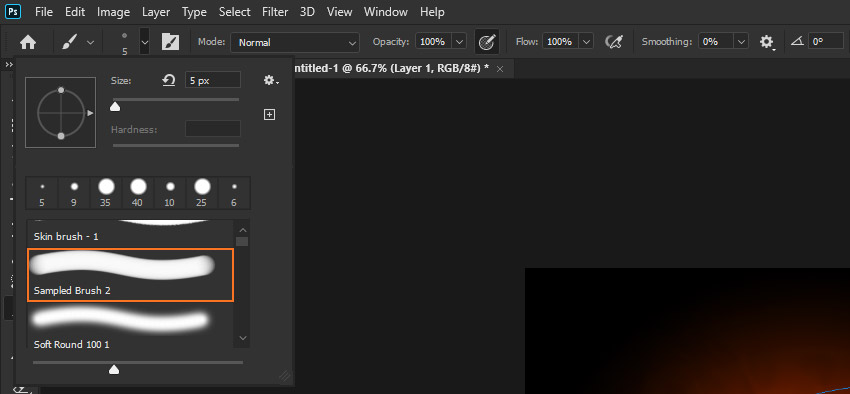The height and width of the screenshot is (394, 850).
Task: Create new brush preset plus icon
Action: [x=269, y=114]
